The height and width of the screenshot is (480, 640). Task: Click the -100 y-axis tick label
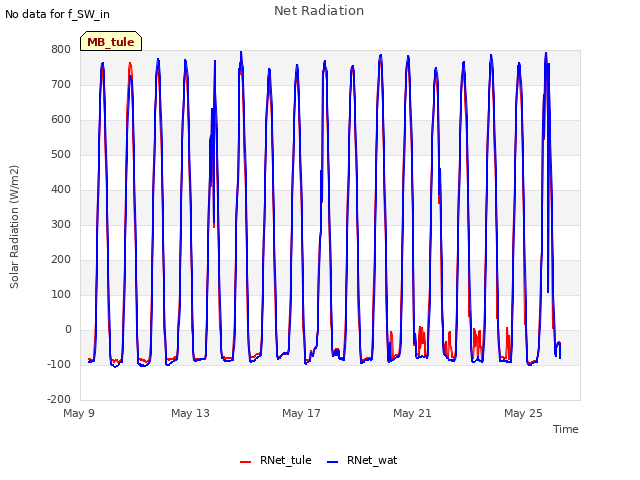pos(59,364)
